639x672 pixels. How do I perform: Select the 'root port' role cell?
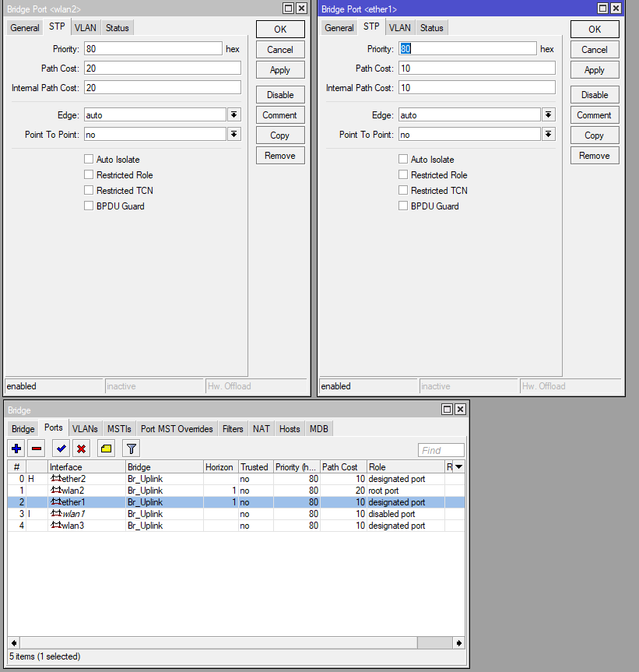pos(406,491)
